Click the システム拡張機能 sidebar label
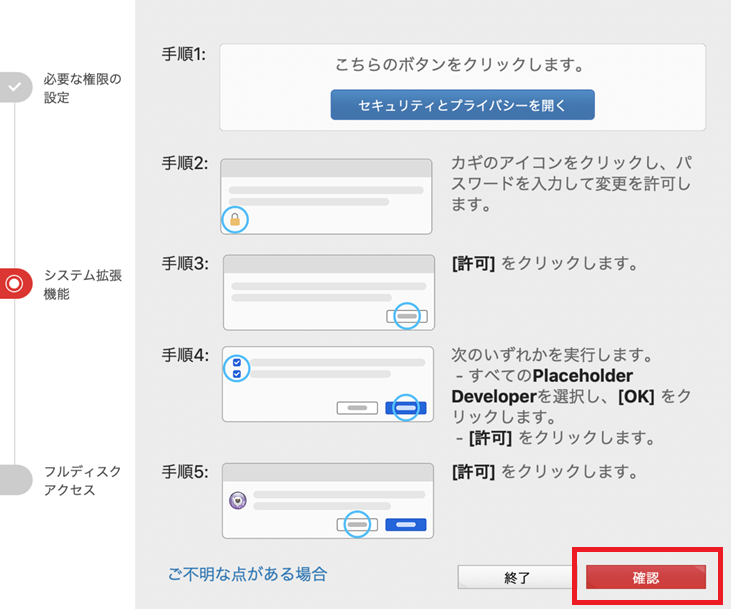This screenshot has height=609, width=731. coord(83,284)
